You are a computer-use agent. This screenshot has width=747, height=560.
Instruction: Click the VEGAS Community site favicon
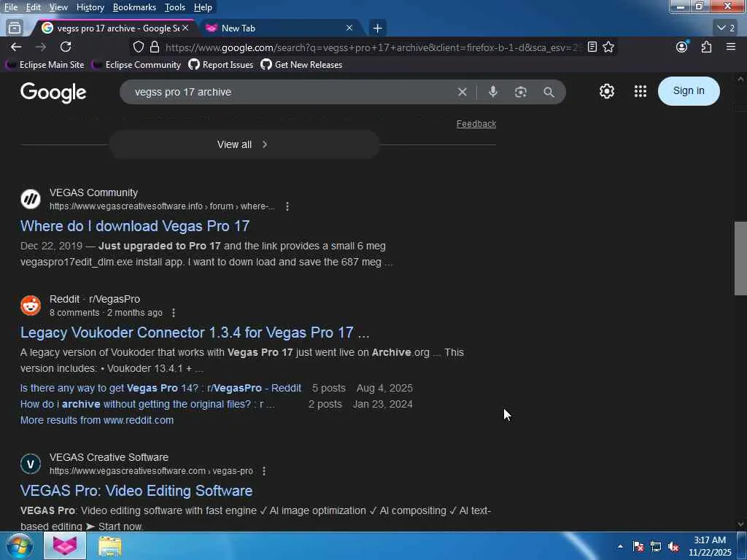pos(31,199)
